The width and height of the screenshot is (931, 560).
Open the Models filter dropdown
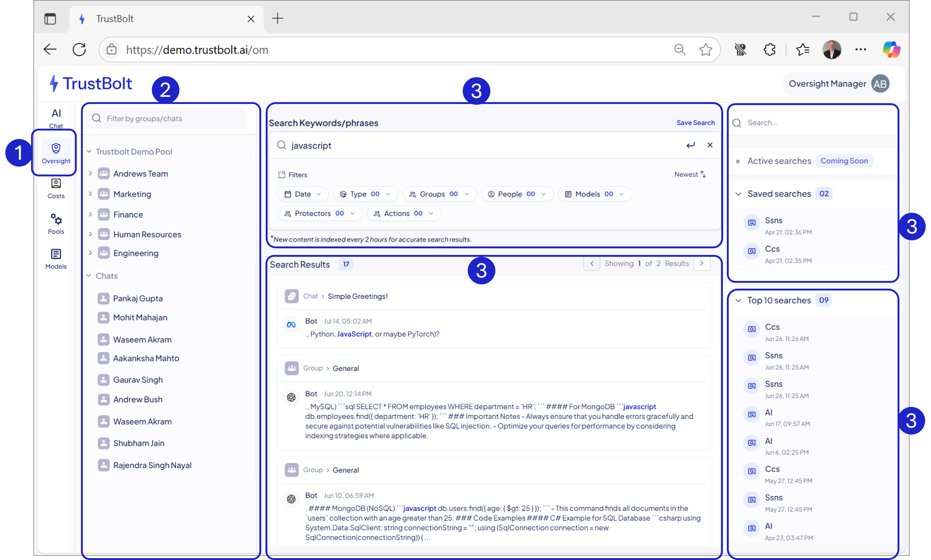[x=594, y=194]
